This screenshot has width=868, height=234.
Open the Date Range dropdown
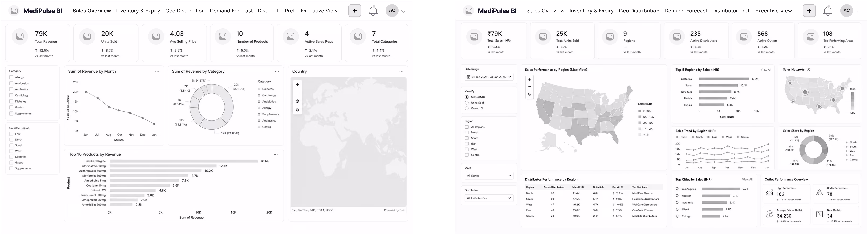tap(489, 77)
